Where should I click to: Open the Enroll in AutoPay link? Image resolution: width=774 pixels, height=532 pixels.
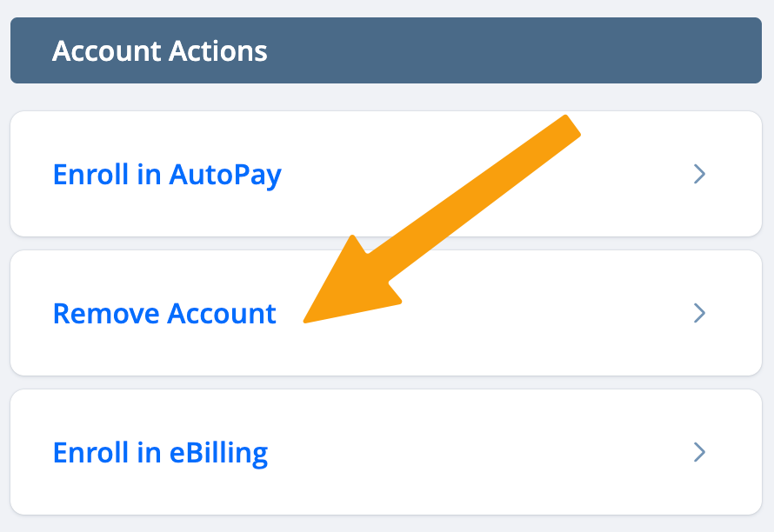167,175
